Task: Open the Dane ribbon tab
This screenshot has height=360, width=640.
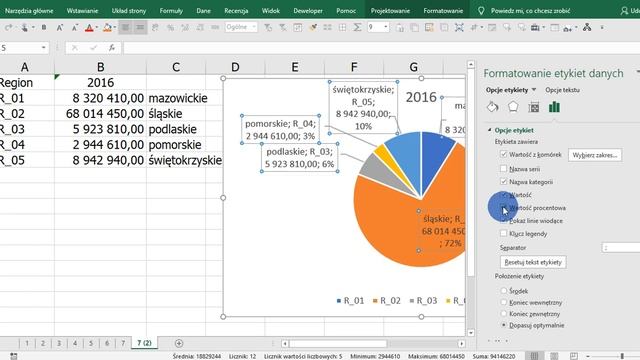Action: coord(203,11)
